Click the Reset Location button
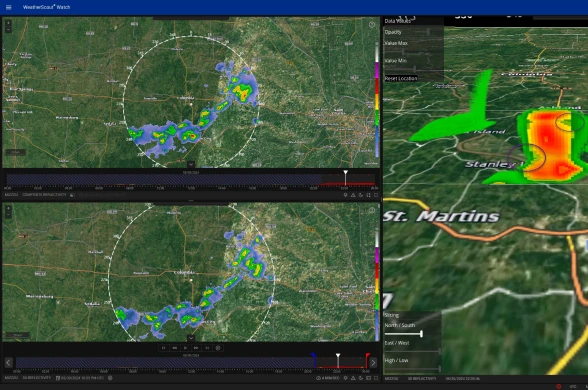This screenshot has height=390, width=588. pyautogui.click(x=401, y=78)
